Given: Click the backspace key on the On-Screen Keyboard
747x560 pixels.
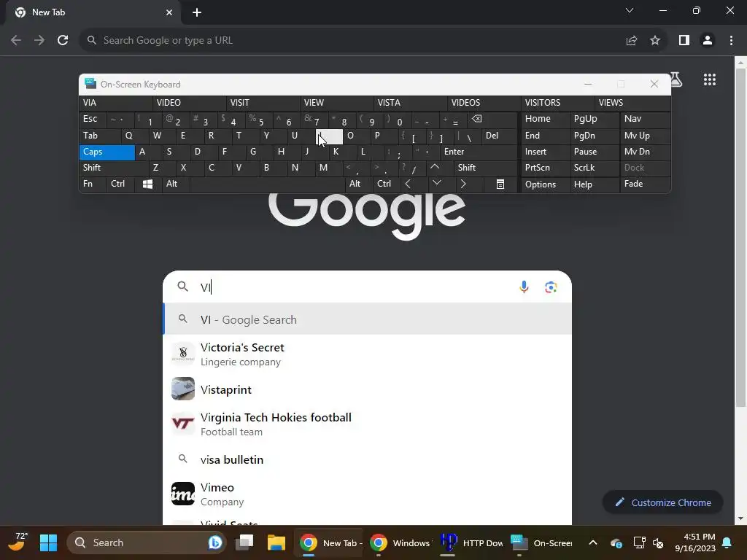Looking at the screenshot, I should click(x=476, y=119).
